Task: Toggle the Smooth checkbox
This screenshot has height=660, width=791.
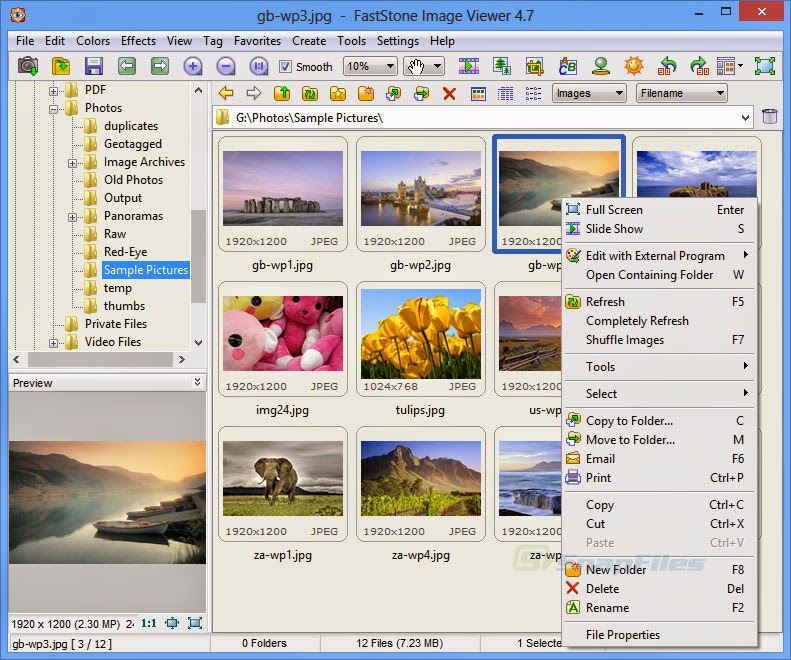Action: [285, 67]
